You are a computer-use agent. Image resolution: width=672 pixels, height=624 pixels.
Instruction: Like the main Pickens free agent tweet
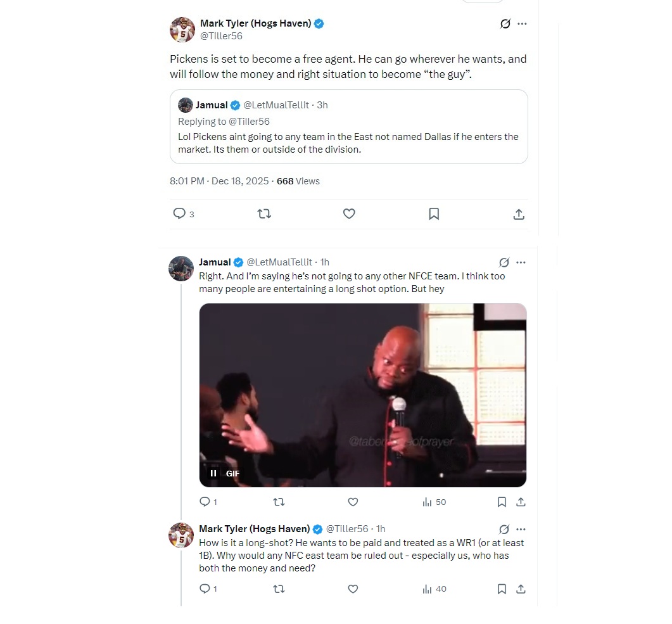point(349,213)
